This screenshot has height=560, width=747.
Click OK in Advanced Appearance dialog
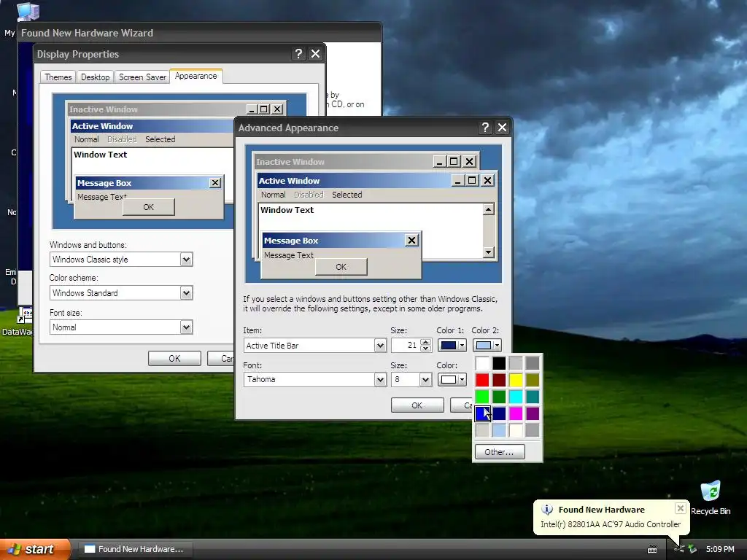pos(417,405)
